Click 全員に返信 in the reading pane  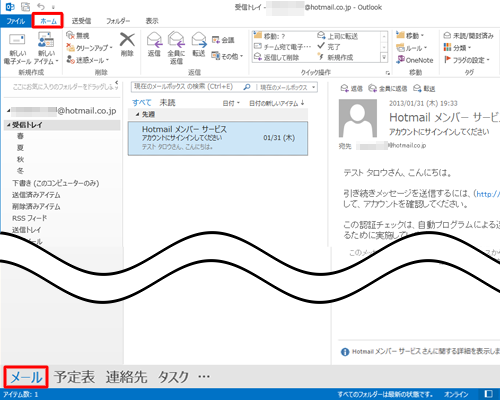[388, 88]
